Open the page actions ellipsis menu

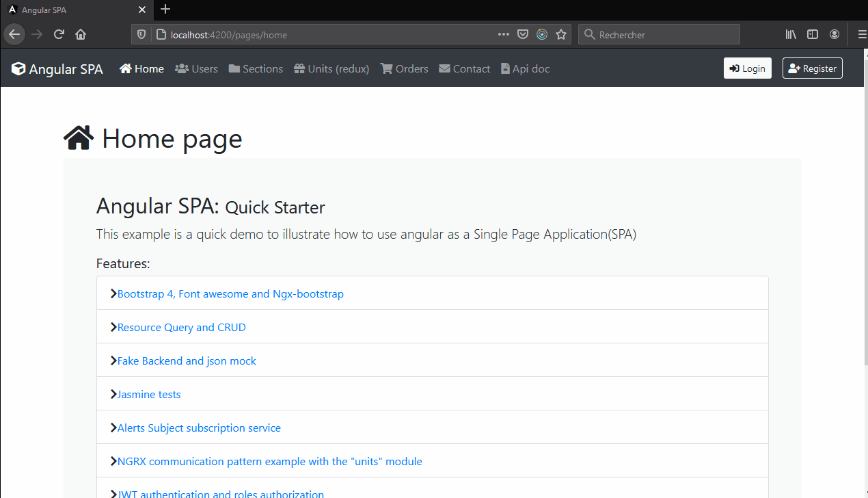click(x=503, y=34)
